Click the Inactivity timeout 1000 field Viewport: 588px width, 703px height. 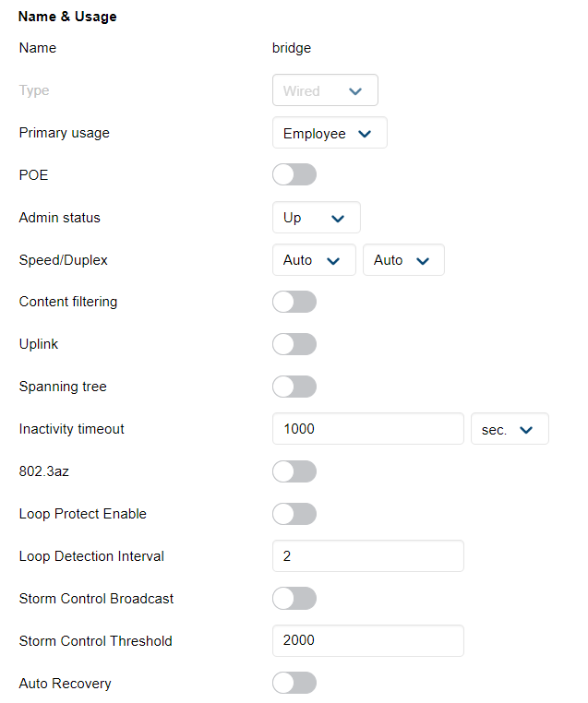(367, 430)
